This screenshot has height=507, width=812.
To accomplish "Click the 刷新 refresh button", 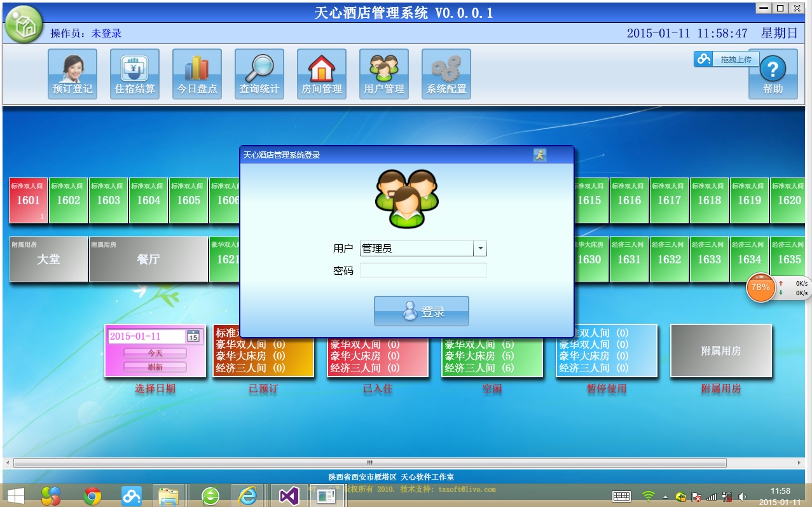I will coord(155,367).
